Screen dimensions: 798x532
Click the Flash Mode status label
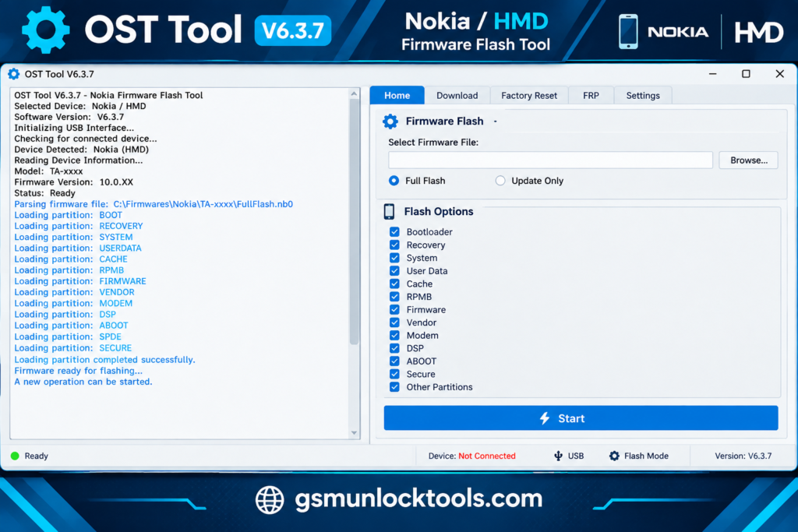pos(646,456)
